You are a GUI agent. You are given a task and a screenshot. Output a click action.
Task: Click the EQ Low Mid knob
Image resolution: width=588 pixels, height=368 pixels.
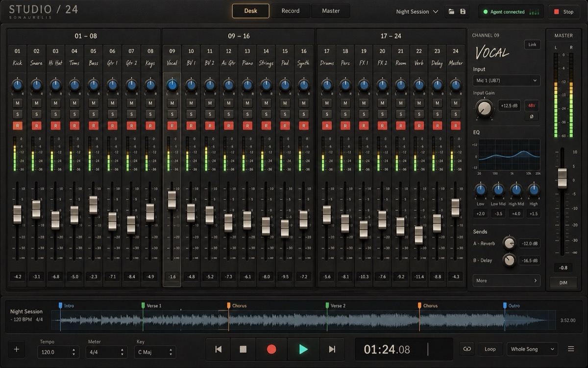[x=498, y=190]
